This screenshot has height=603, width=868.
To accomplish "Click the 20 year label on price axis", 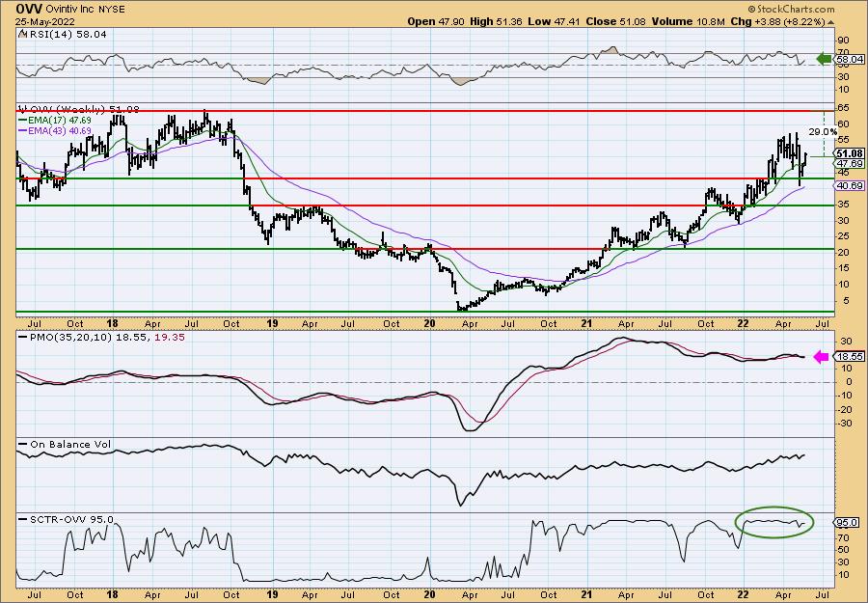I will [429, 323].
